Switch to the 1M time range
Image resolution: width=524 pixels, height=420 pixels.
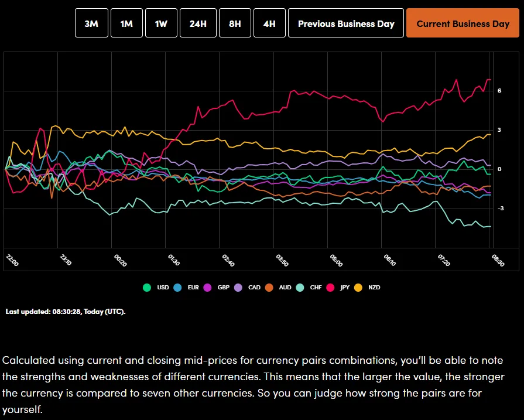tap(126, 23)
